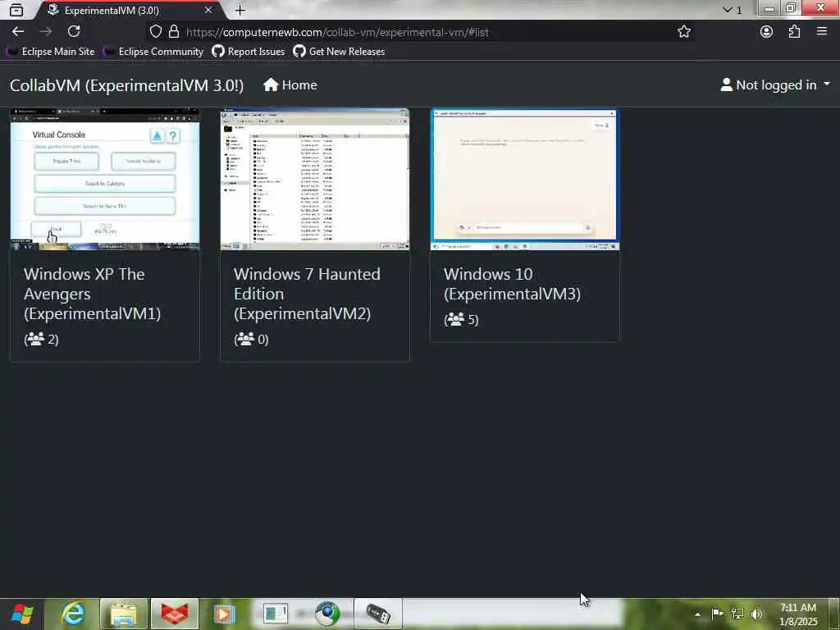This screenshot has height=630, width=840.
Task: Open the Windows 7 Haunted Edition thumbnail
Action: [x=315, y=180]
